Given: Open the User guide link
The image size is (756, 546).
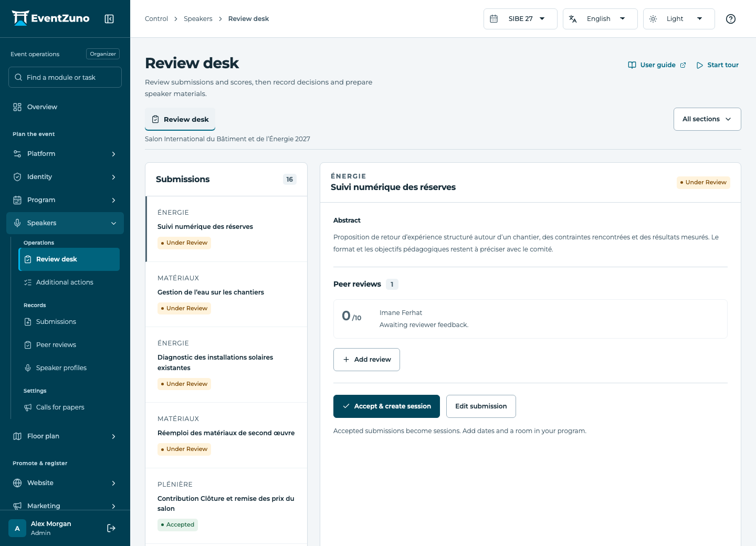Looking at the screenshot, I should pyautogui.click(x=657, y=65).
